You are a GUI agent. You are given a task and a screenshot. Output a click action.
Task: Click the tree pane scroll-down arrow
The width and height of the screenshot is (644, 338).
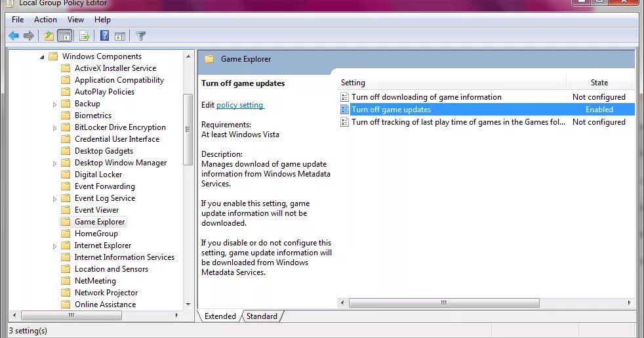point(188,305)
